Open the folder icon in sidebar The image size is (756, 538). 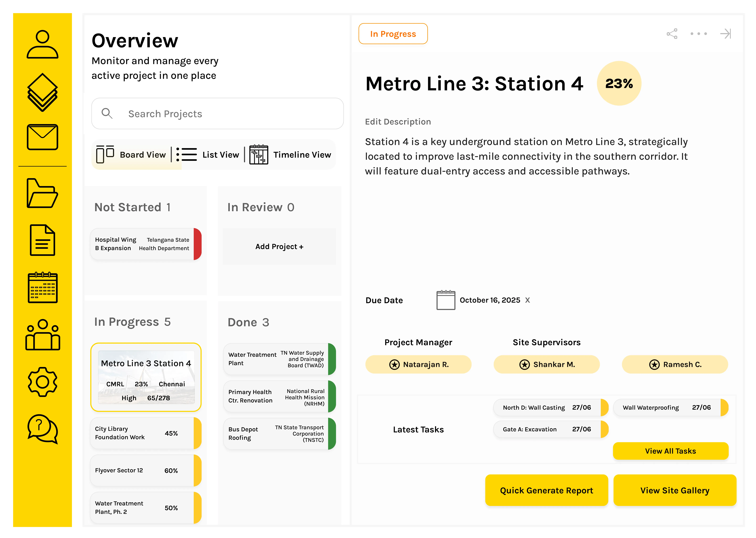42,193
